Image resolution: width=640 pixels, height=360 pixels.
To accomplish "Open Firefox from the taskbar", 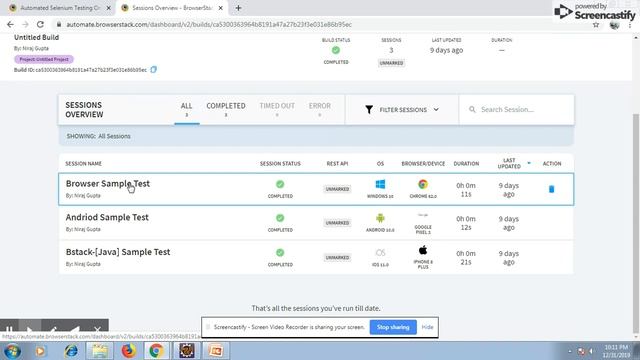I will coord(129,351).
